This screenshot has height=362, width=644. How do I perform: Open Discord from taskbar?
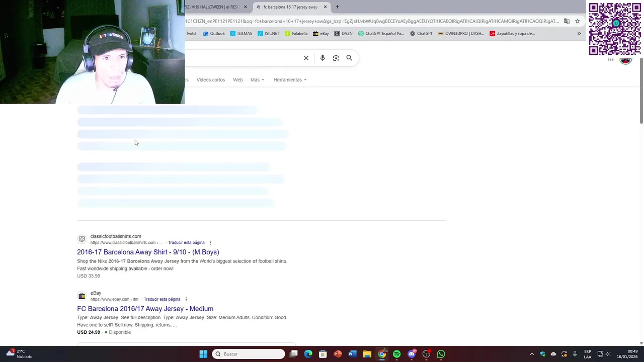coord(412,354)
